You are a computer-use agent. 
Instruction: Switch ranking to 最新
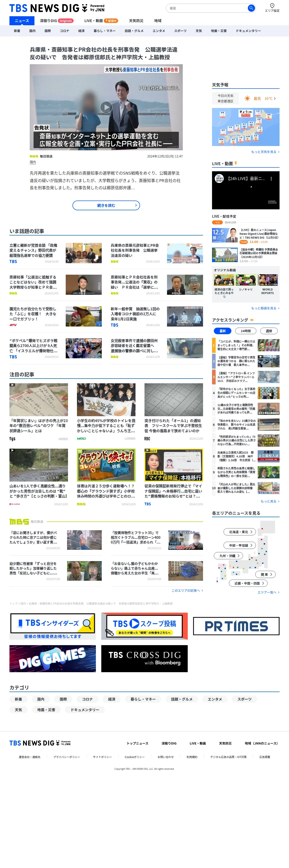[x=222, y=331]
